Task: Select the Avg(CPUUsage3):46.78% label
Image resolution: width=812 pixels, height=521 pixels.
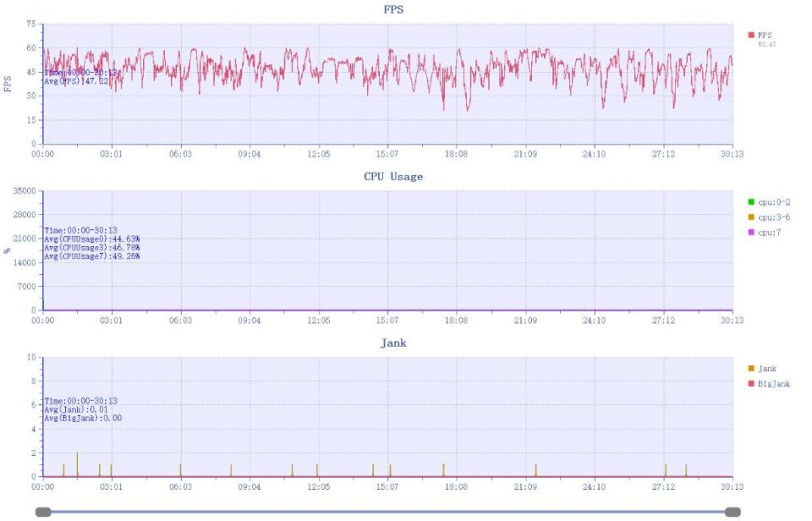Action: 92,248
